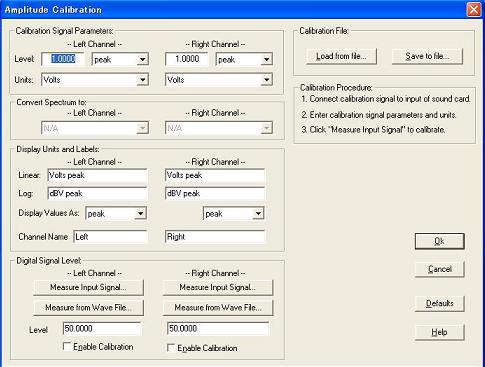
Task: Click left Digital Signal Level field
Action: click(102, 329)
